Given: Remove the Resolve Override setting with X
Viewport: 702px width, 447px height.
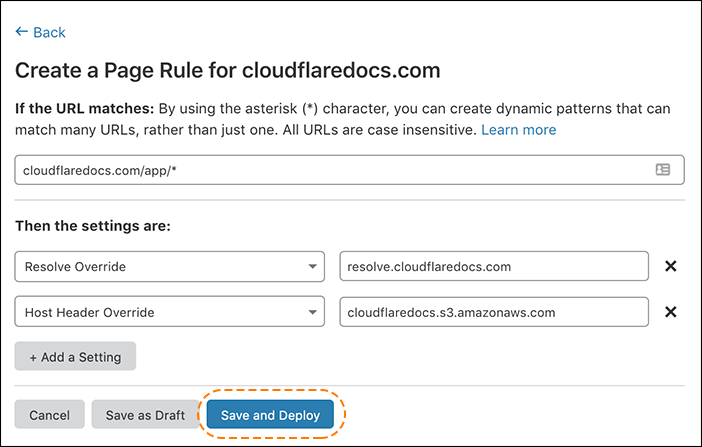Looking at the screenshot, I should coord(671,267).
